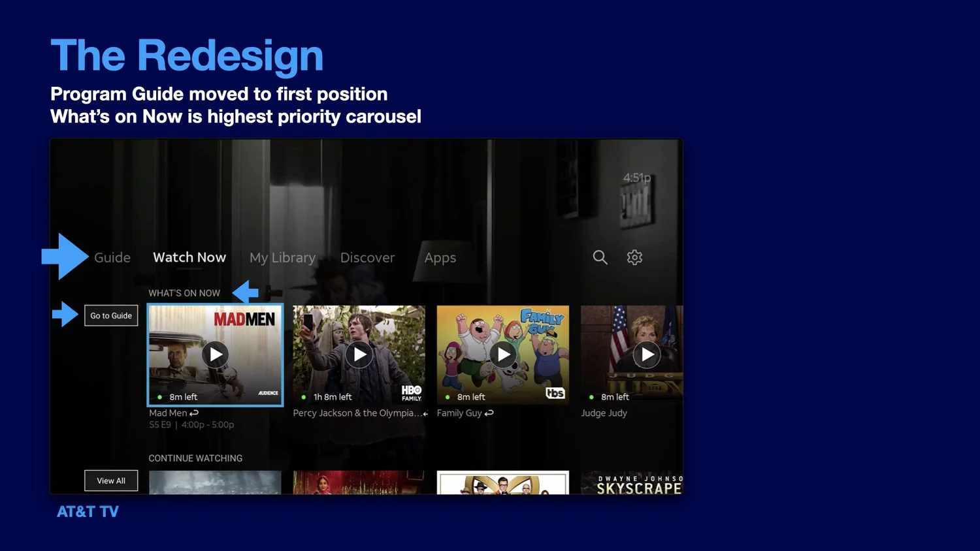
Task: Click the AT&T TV label
Action: tap(88, 512)
